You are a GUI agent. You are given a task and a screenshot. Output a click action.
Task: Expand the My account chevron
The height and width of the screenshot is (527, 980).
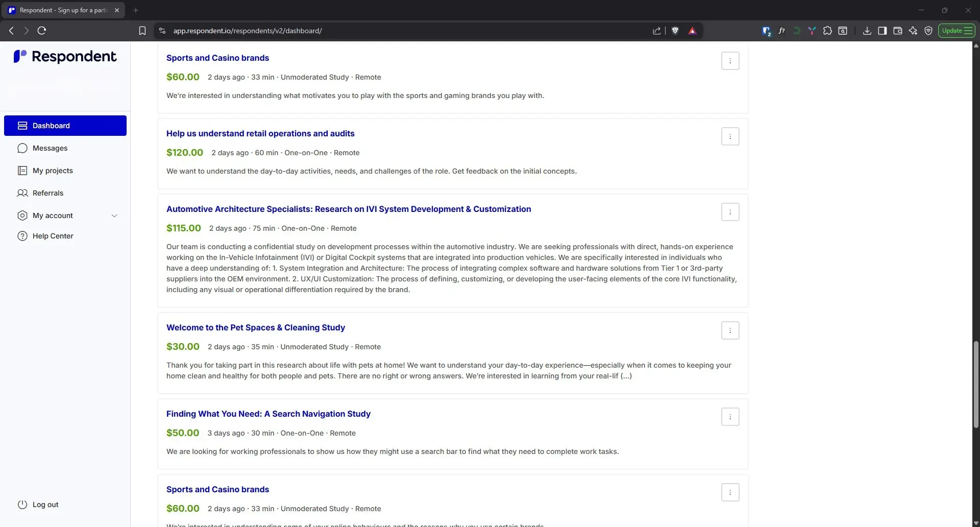pos(114,215)
